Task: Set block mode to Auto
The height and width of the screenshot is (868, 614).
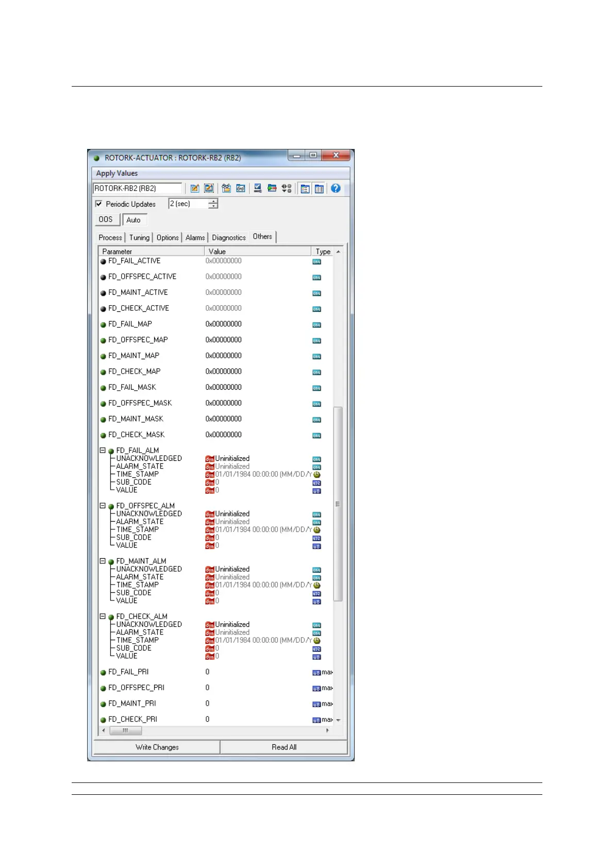Action: 134,220
